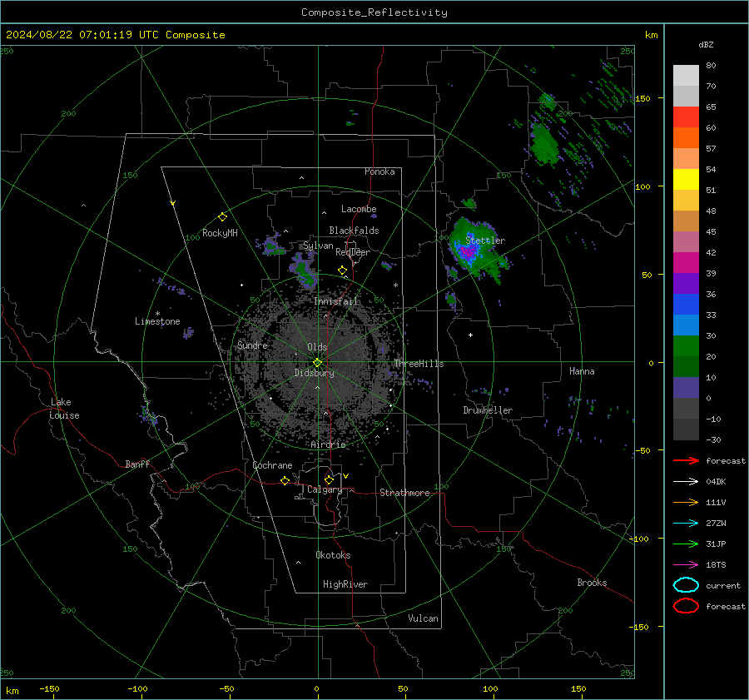Select the yellow swatch between 54 and 51

(x=686, y=180)
